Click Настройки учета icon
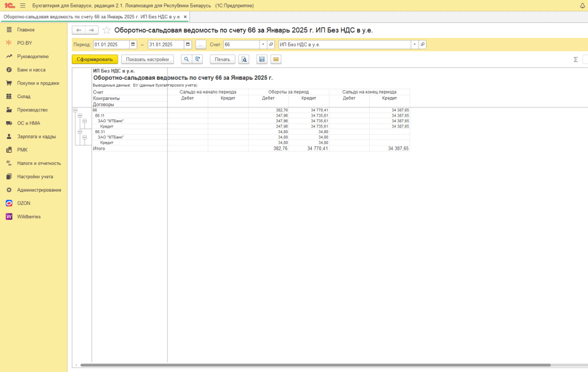The width and height of the screenshot is (588, 372). [x=9, y=176]
